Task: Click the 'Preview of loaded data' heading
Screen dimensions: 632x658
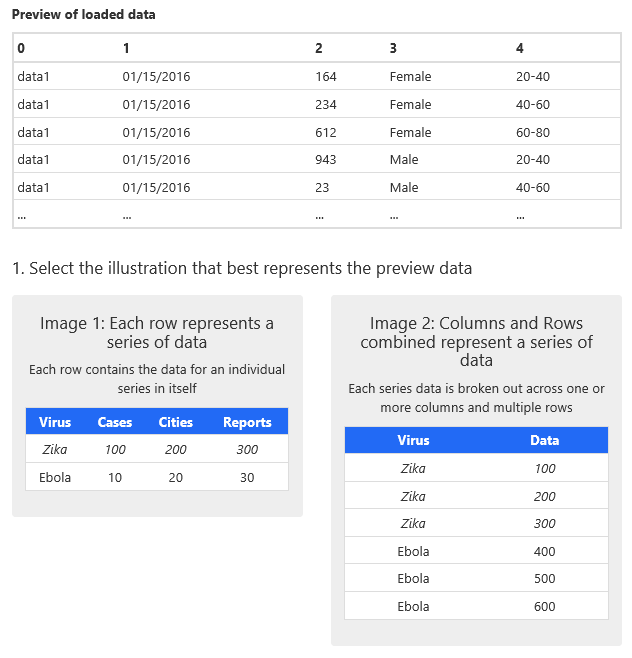Action: [x=84, y=15]
